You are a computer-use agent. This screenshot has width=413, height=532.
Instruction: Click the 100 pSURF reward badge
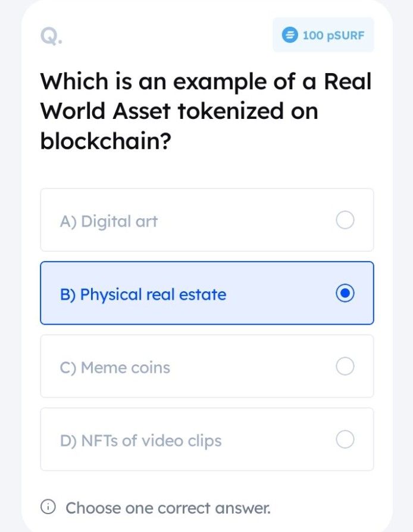[323, 34]
